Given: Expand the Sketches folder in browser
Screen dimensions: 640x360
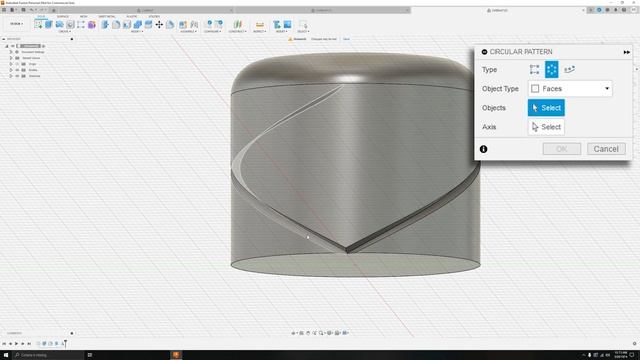Looking at the screenshot, I should (11, 76).
